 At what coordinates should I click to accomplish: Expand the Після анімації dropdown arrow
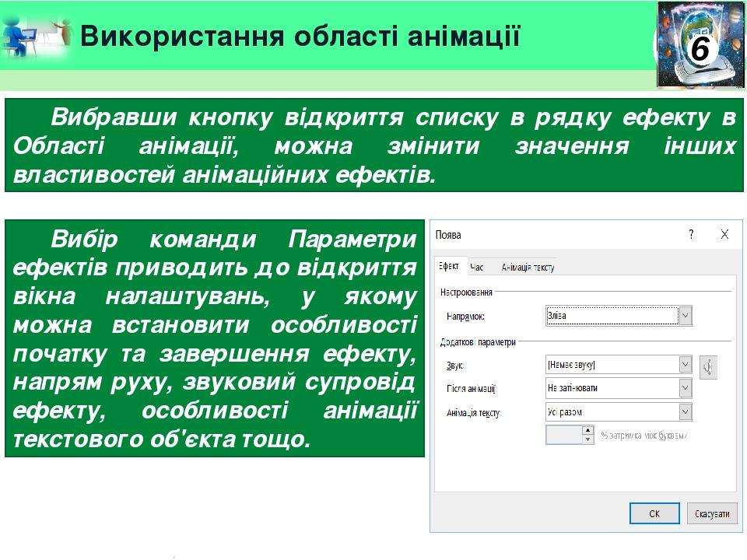tap(685, 388)
